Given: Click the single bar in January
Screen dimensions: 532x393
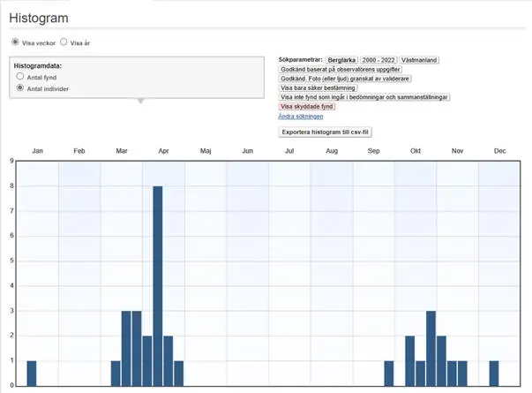Looking at the screenshot, I should click(32, 373).
